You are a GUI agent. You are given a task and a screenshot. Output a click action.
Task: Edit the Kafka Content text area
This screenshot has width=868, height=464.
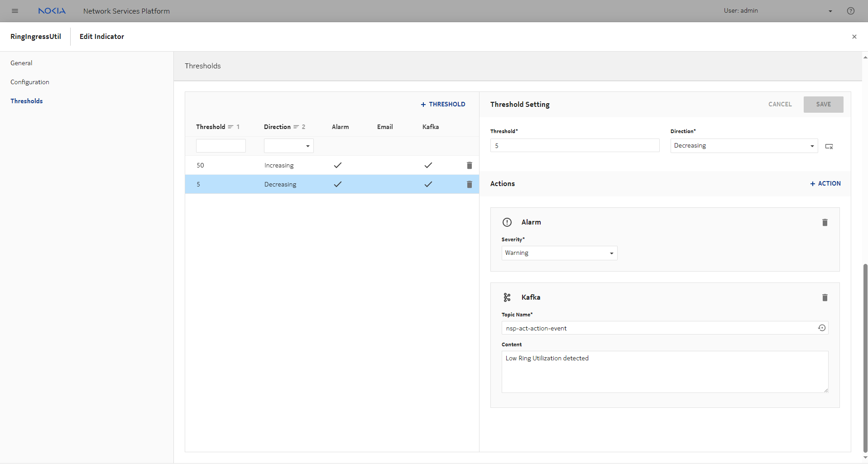[x=665, y=372]
